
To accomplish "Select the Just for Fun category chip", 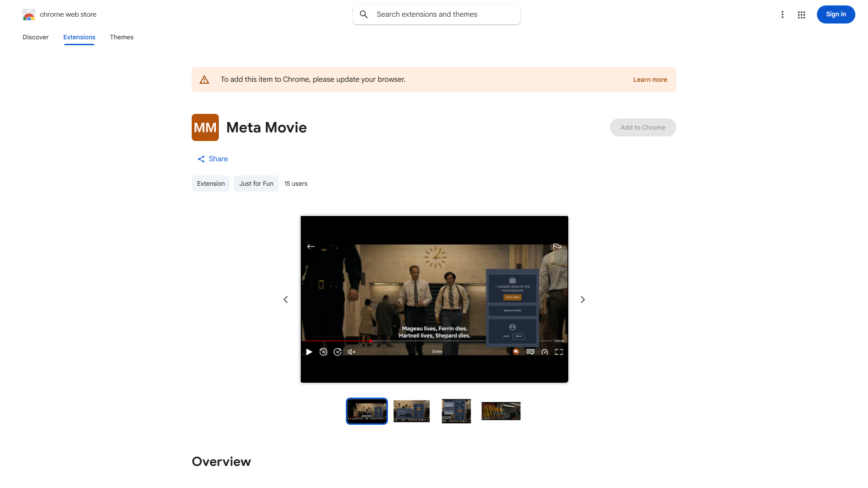I will tap(256, 183).
